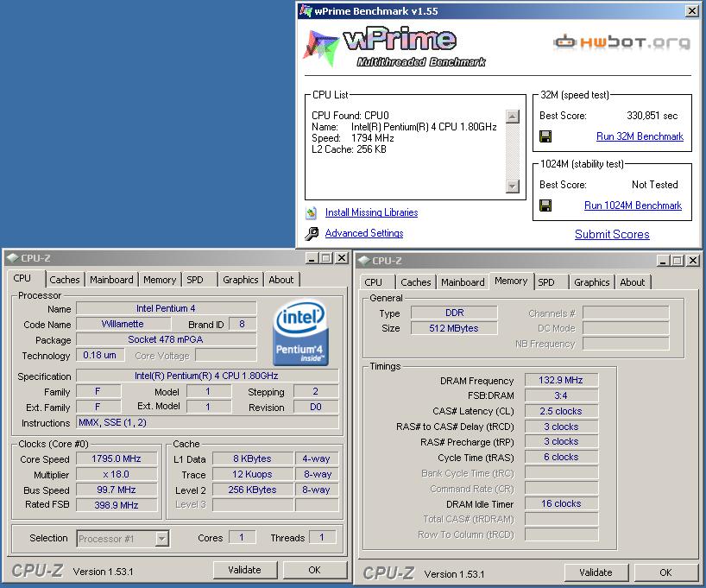The image size is (706, 588).
Task: Click the Technology value 0.18 um
Action: click(99, 355)
